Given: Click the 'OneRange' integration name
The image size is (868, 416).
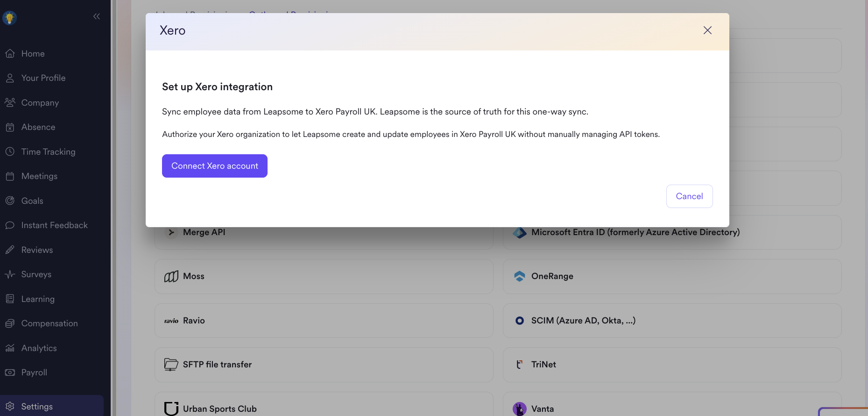Looking at the screenshot, I should coord(552,276).
